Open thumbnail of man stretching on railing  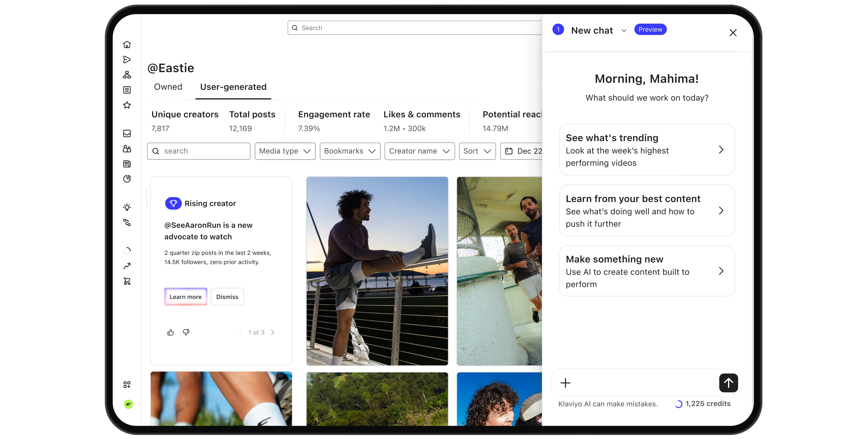point(377,271)
